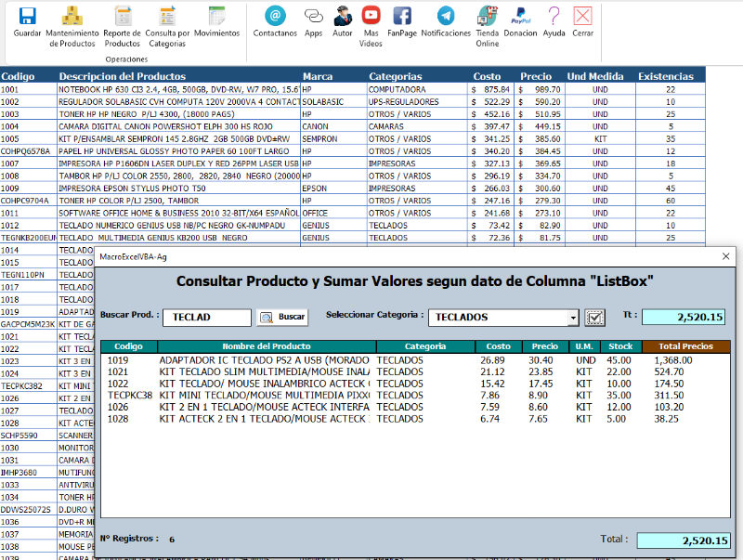Click the Donacion PayPal icon
The image size is (743, 560).
click(x=520, y=16)
